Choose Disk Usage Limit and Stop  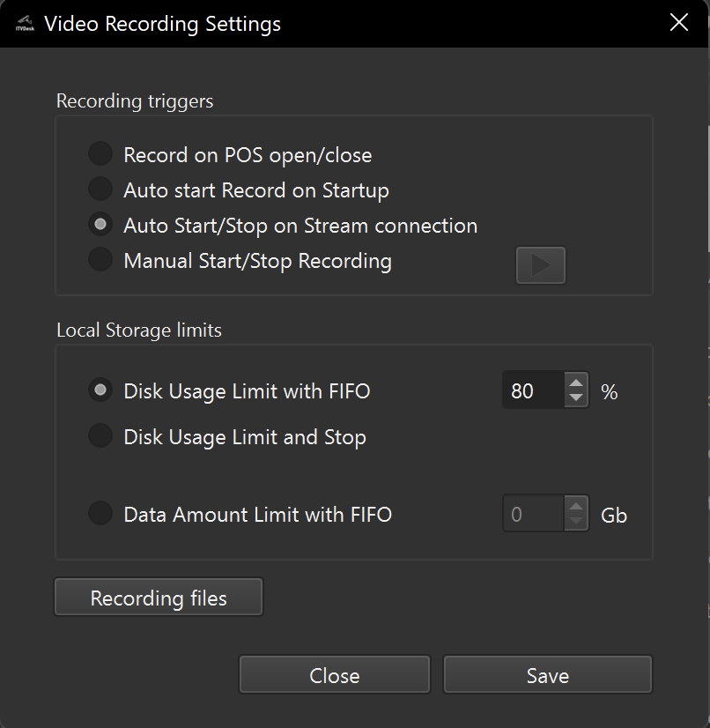click(x=101, y=436)
